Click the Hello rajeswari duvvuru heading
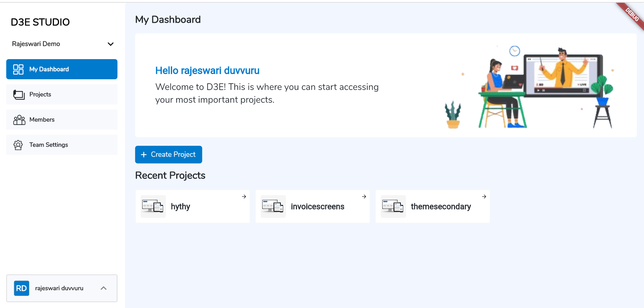Viewport: 644px width, 308px height. (x=207, y=71)
